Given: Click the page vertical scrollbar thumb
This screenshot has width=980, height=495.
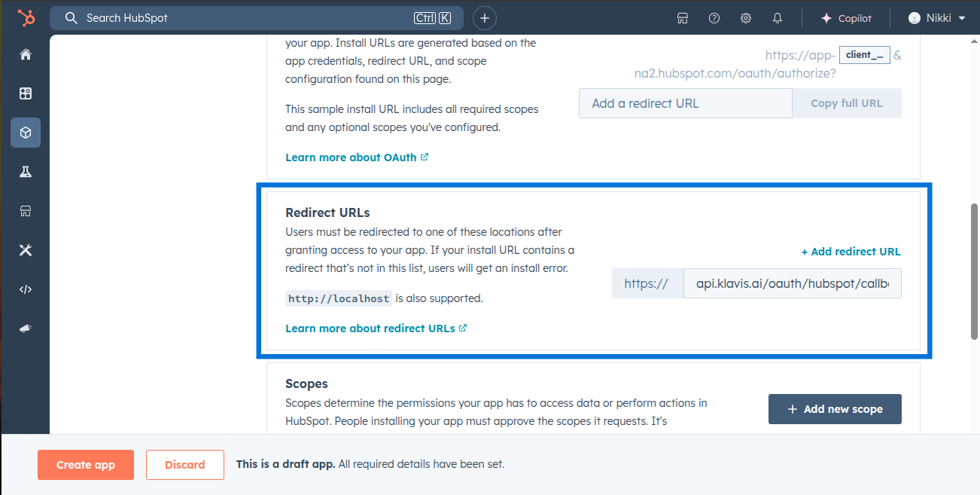Looking at the screenshot, I should 975,271.
